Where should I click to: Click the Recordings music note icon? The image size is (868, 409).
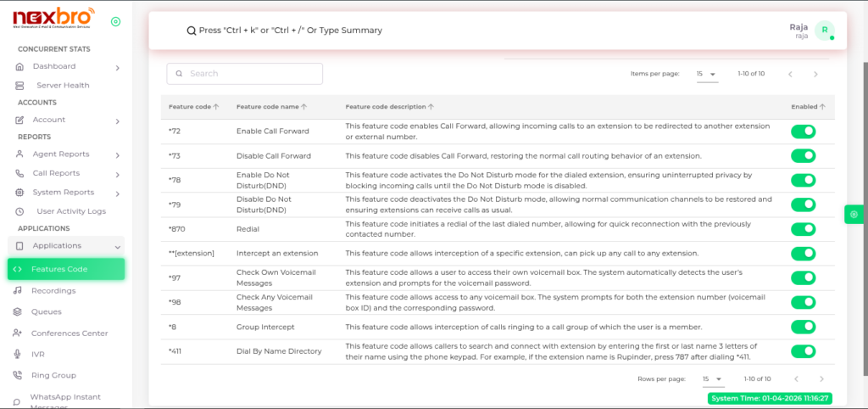pos(19,290)
